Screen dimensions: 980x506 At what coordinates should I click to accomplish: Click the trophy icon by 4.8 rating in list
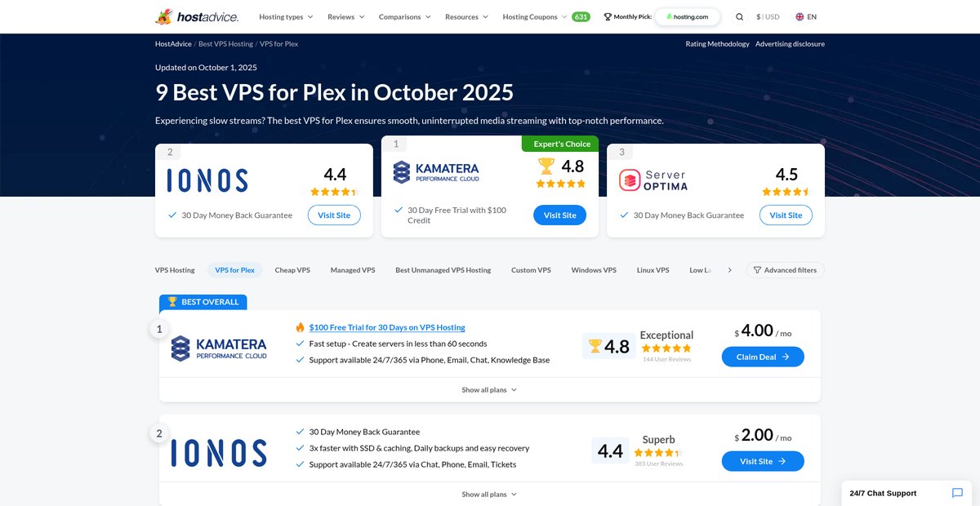(595, 346)
